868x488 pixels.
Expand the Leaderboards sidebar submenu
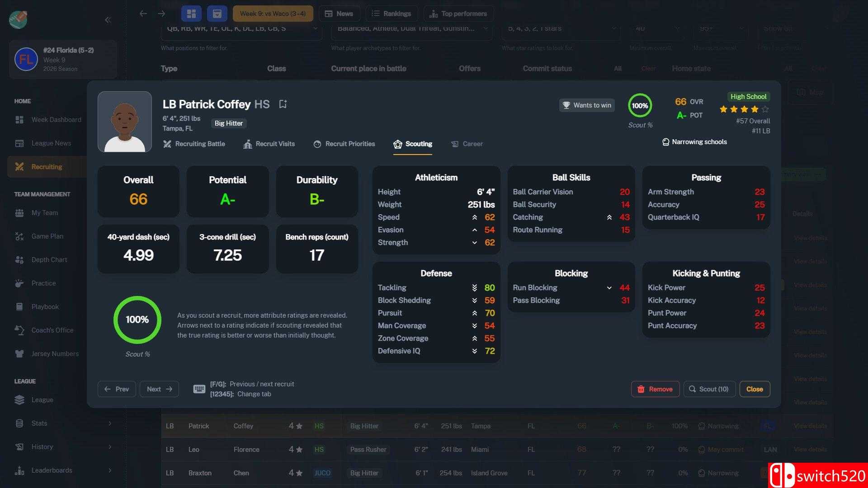click(x=110, y=470)
